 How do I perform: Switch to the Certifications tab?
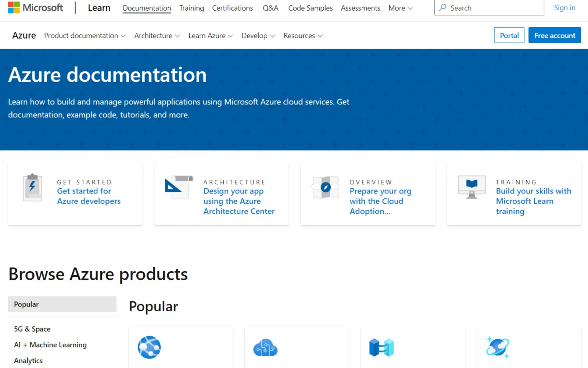(x=232, y=8)
